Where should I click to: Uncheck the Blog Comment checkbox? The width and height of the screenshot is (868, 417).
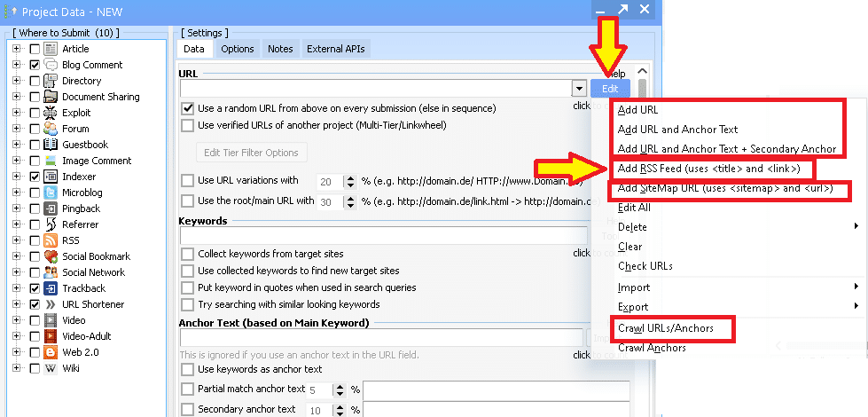point(35,66)
